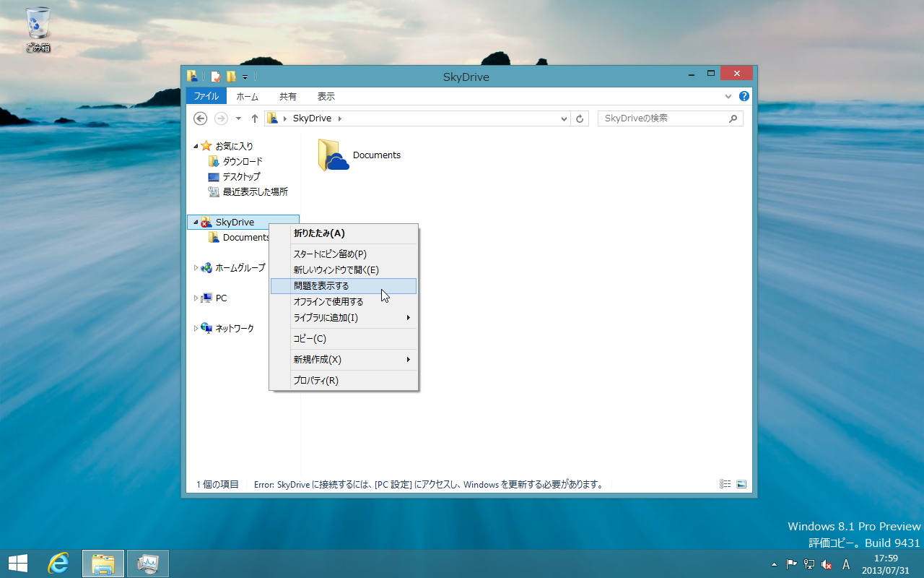This screenshot has height=578, width=924.
Task: Switch to the 共有 ribbon tab
Action: pos(288,96)
